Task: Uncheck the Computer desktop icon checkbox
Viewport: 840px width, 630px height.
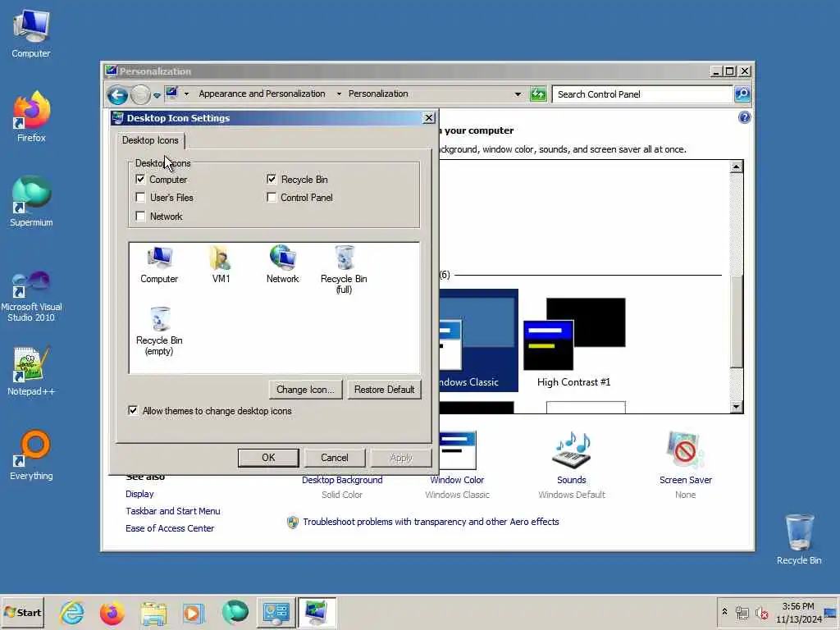Action: tap(140, 179)
